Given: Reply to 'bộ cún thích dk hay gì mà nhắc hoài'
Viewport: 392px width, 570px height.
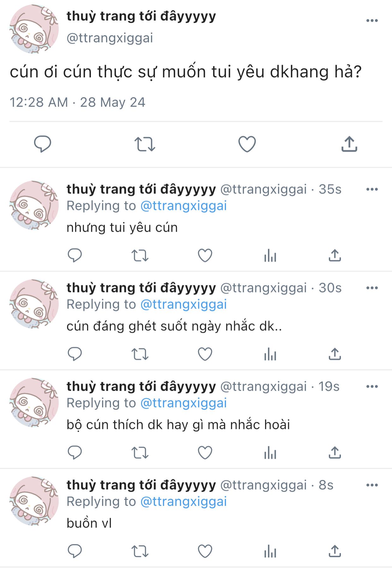Looking at the screenshot, I should point(75,453).
